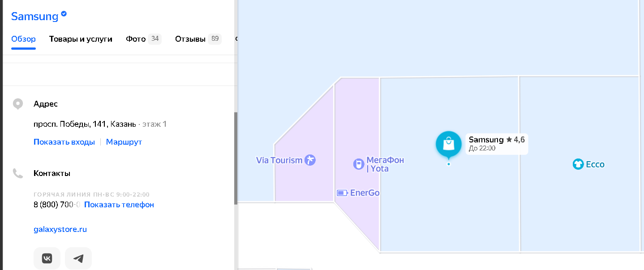Click the Ecco store label on the map
644x270 pixels.
pos(595,164)
